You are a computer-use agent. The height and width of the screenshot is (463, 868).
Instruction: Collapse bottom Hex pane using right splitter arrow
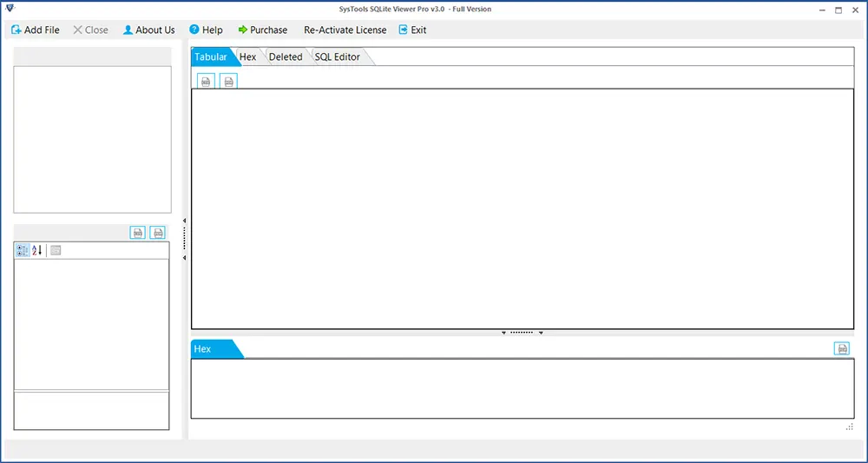pos(541,333)
